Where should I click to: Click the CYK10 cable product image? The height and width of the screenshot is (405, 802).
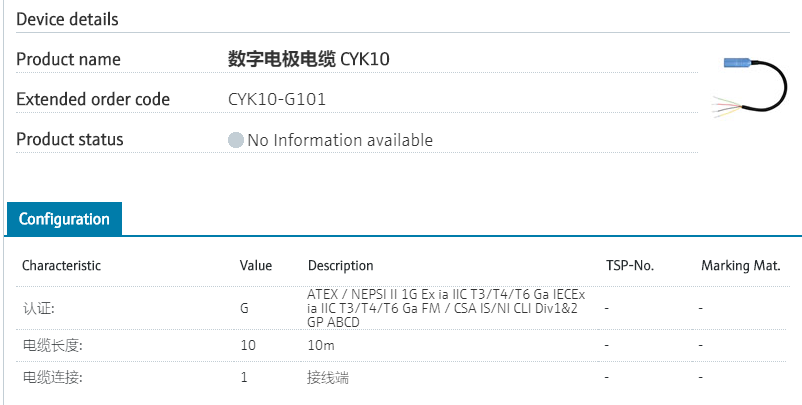pyautogui.click(x=751, y=88)
